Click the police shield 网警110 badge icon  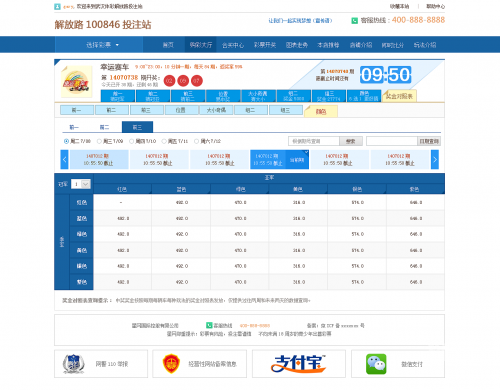pos(74,364)
